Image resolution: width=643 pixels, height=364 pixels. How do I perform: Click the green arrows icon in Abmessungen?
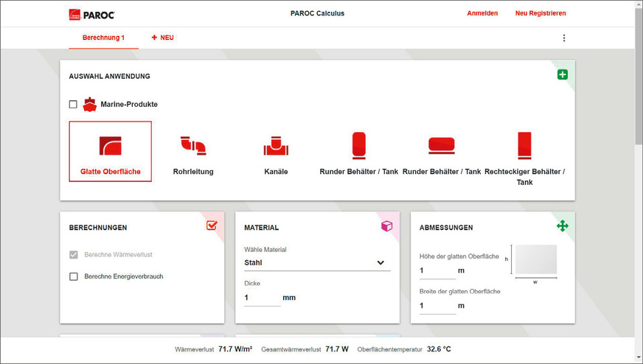[562, 225]
